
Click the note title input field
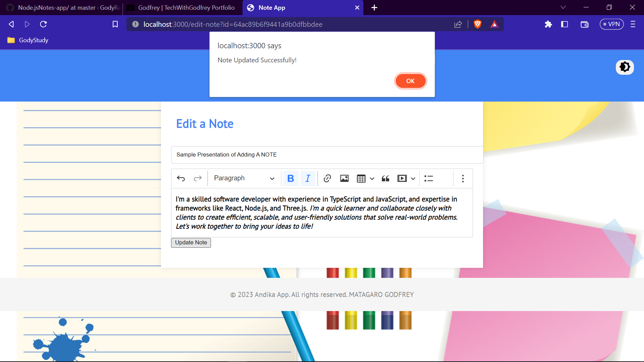click(x=327, y=155)
